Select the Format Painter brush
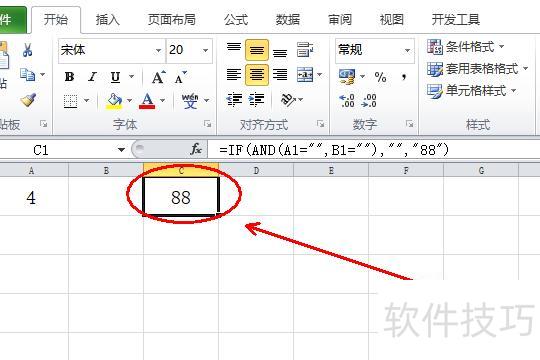Image resolution: width=540 pixels, height=360 pixels. [28, 100]
